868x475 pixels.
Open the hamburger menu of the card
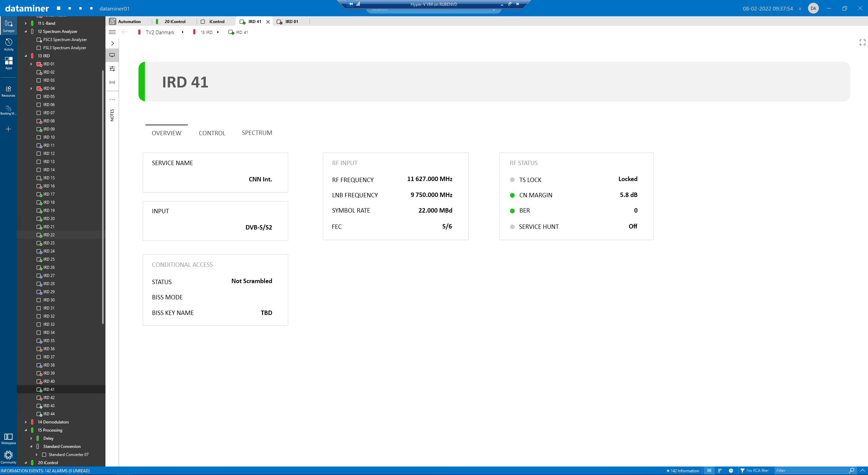pyautogui.click(x=112, y=32)
